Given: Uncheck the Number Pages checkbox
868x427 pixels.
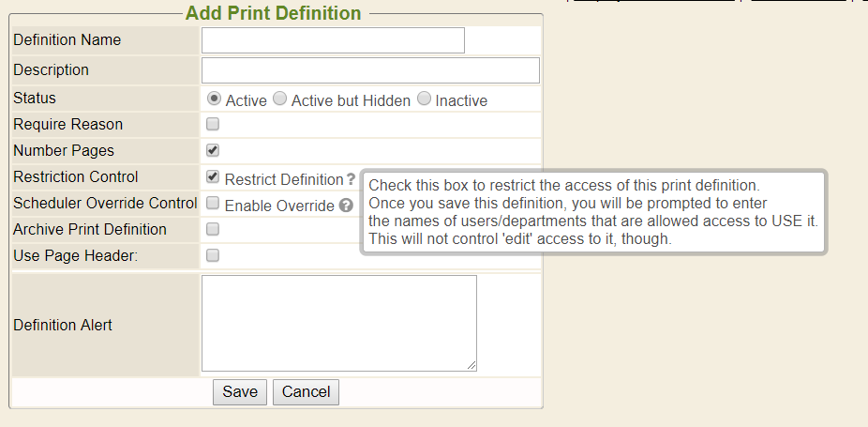Looking at the screenshot, I should (213, 150).
